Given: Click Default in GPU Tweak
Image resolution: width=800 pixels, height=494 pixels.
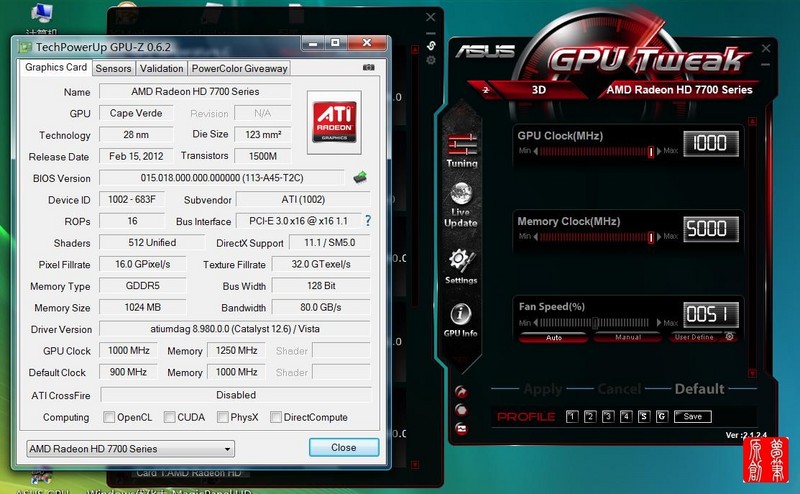Looking at the screenshot, I should coord(699,389).
